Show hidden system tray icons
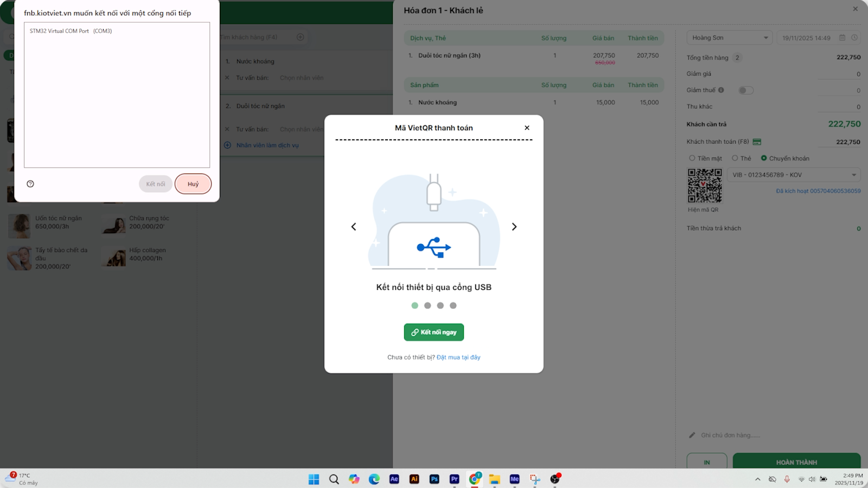 click(758, 479)
